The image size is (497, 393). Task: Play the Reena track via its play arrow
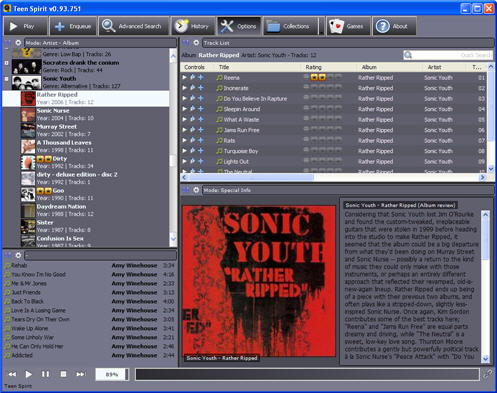(x=184, y=77)
